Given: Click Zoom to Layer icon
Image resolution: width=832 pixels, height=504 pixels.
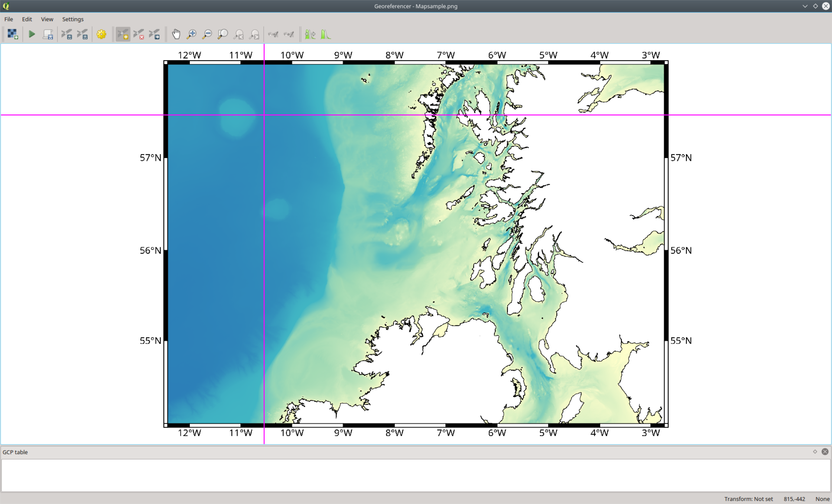Looking at the screenshot, I should 223,34.
